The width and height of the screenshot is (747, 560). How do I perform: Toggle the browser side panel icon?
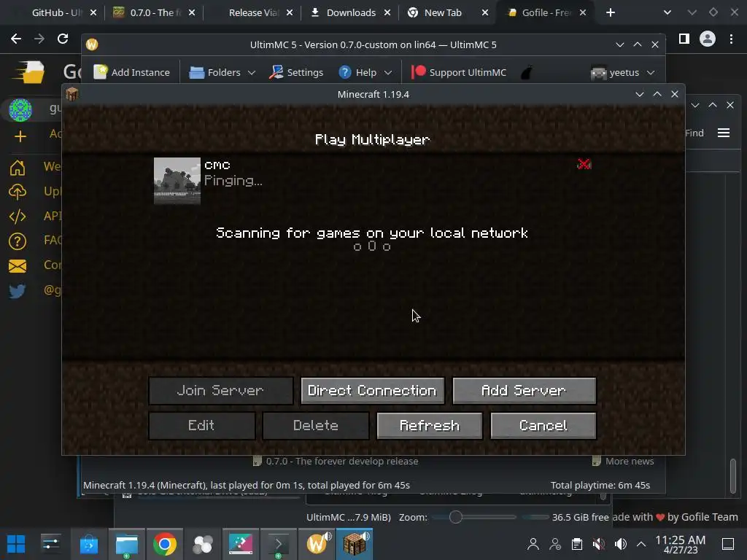[684, 39]
